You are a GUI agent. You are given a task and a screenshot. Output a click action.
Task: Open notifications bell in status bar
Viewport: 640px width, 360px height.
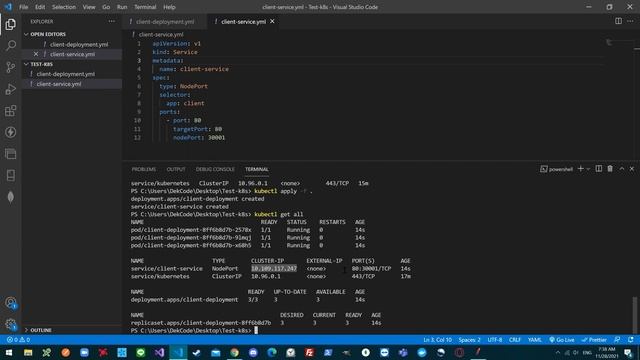631,340
